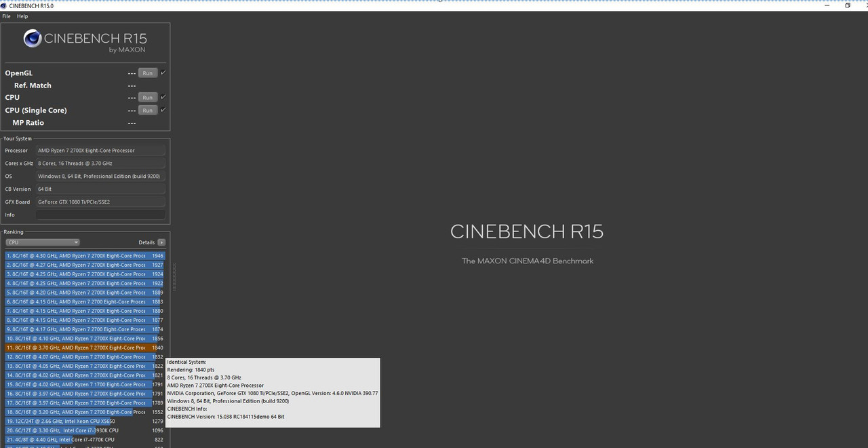Screen dimensions: 868x448
Task: Select ranking entry 3 scoring 1924
Action: (85, 274)
